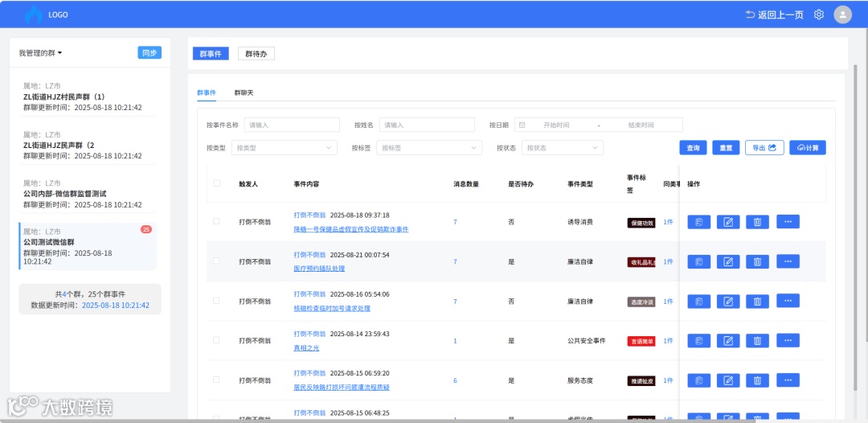Edit the 态度冷淡 tagged event
The height and width of the screenshot is (423, 868).
coord(728,302)
